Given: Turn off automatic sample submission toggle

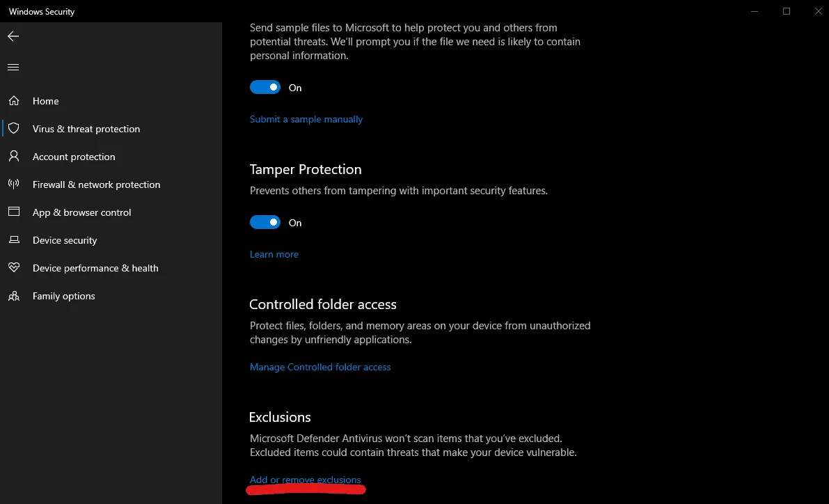Looking at the screenshot, I should pyautogui.click(x=265, y=87).
